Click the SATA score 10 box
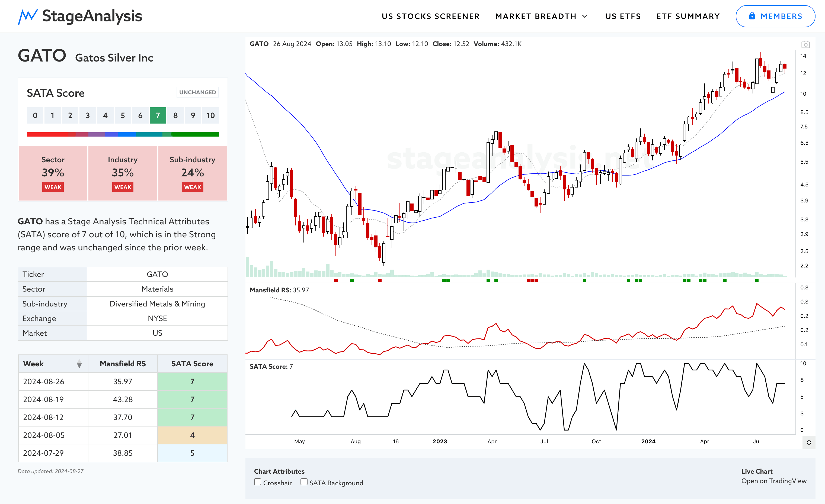 click(210, 115)
